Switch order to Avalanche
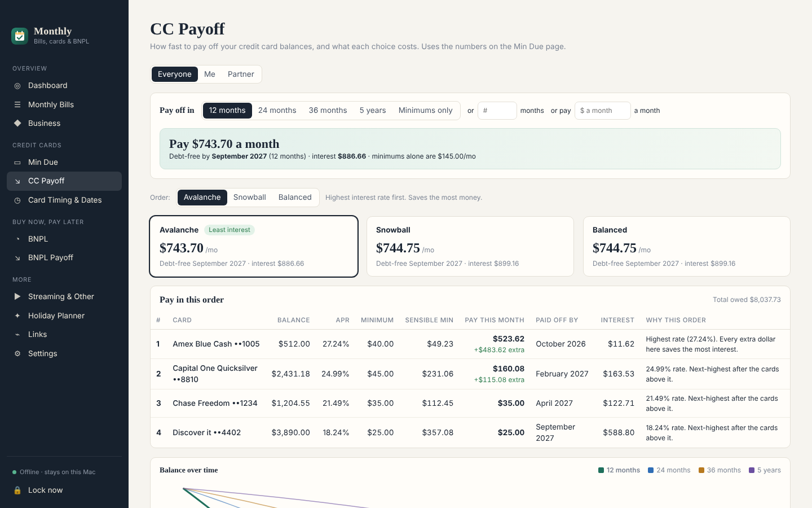Viewport: 812px width, 508px height. click(x=202, y=197)
